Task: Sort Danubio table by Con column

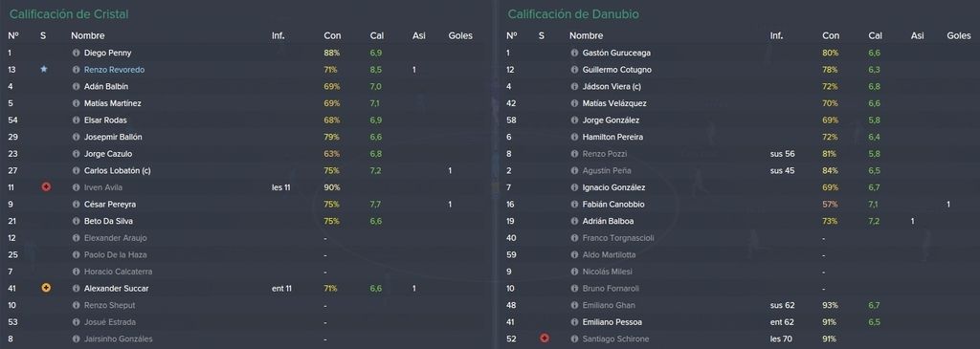Action: (x=831, y=36)
